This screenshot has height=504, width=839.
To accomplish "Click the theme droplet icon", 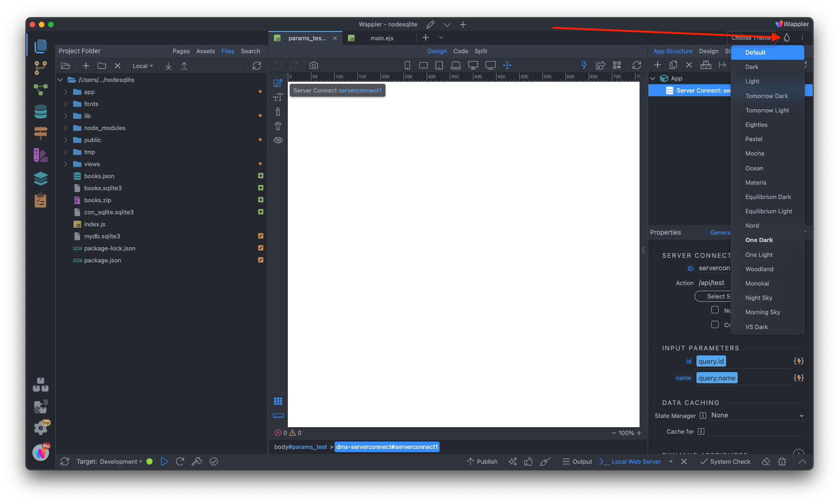I will (787, 38).
